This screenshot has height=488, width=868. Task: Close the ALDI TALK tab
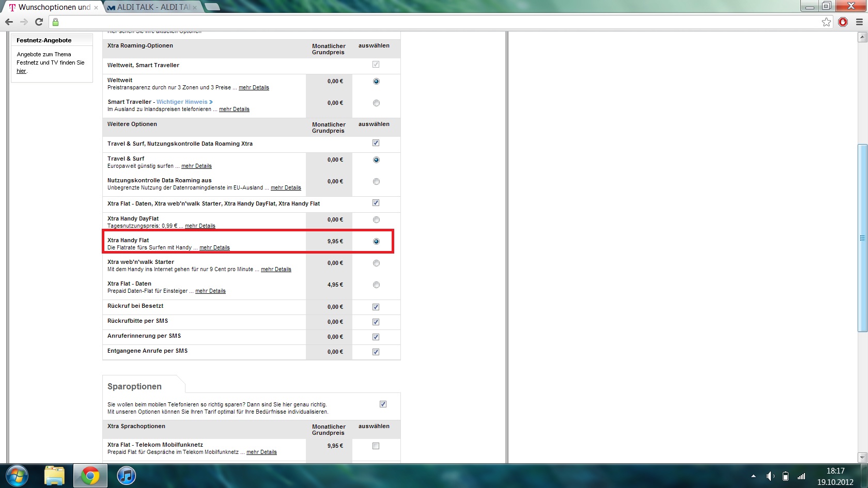click(195, 8)
